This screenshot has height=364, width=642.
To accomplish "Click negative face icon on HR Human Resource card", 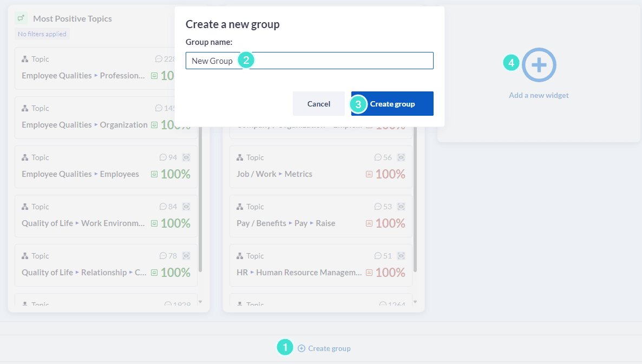I will pyautogui.click(x=369, y=273).
